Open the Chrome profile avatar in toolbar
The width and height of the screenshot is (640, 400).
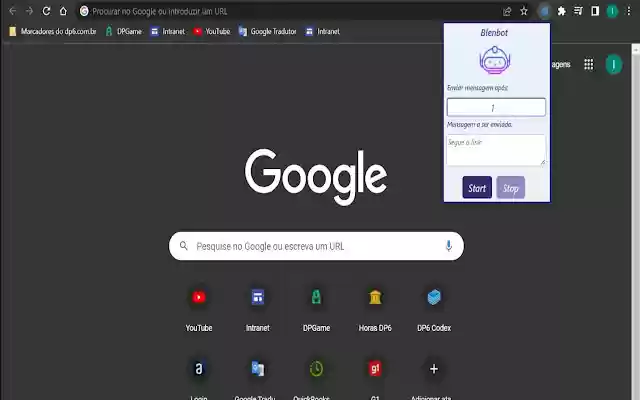point(612,11)
